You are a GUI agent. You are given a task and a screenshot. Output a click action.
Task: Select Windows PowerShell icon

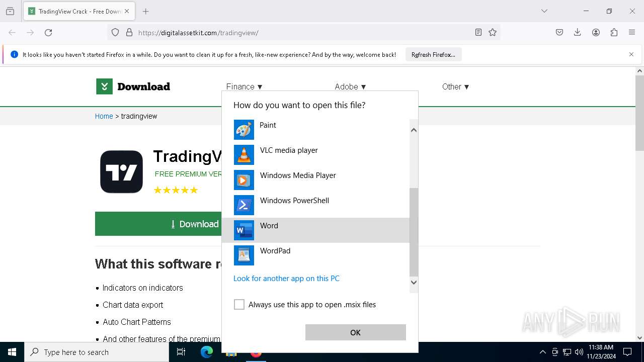[244, 205]
